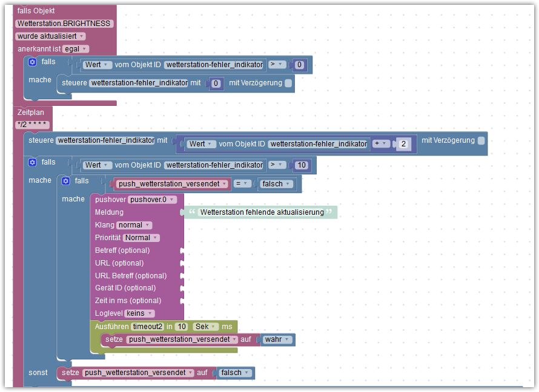
Task: Open 'Wert' dropdown in first falls condition
Action: (98, 65)
